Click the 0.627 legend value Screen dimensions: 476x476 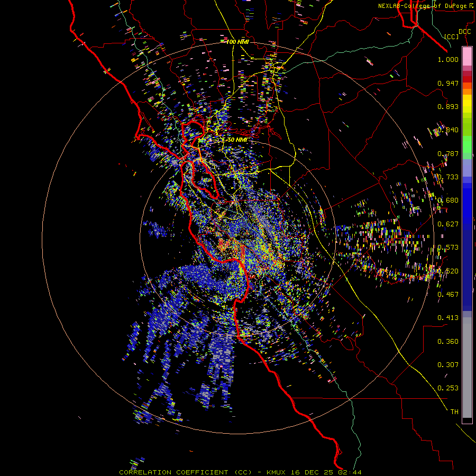(448, 224)
